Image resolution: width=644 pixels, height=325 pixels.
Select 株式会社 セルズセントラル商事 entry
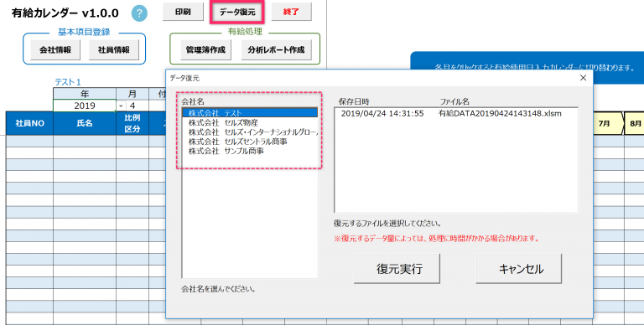pos(250,142)
